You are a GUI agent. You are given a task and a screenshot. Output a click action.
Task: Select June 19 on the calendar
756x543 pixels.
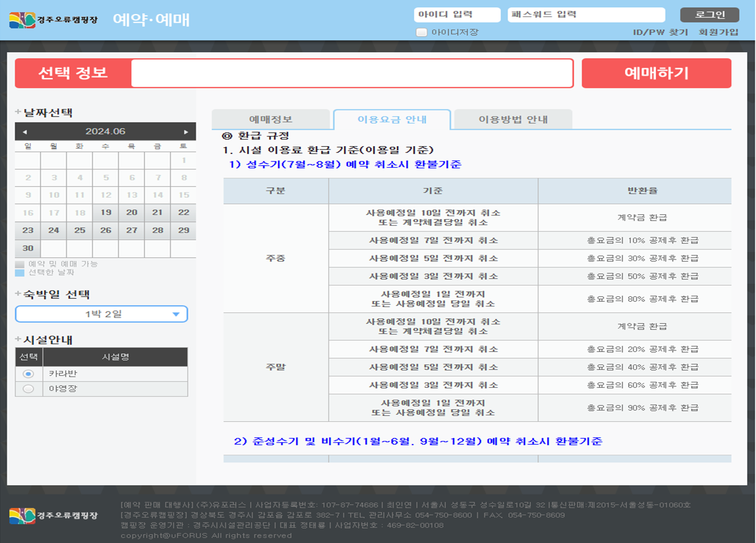click(106, 213)
